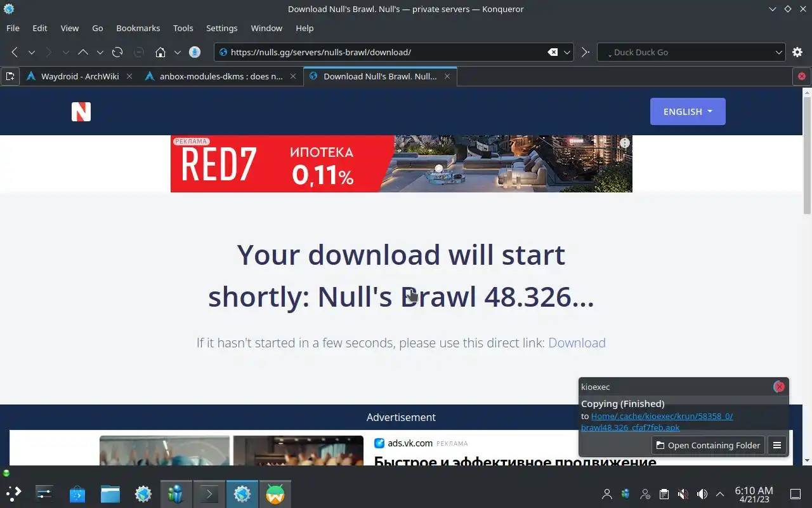
Task: Open the Window menu
Action: click(x=266, y=28)
